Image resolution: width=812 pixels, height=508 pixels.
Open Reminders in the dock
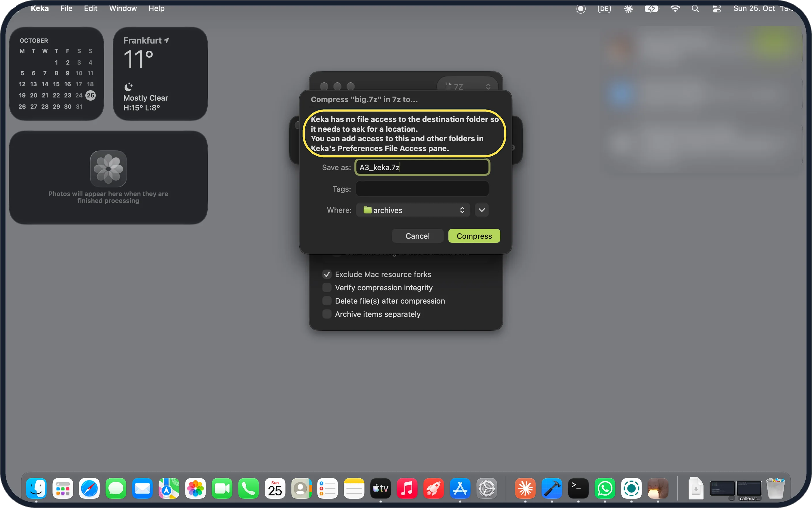coord(328,488)
